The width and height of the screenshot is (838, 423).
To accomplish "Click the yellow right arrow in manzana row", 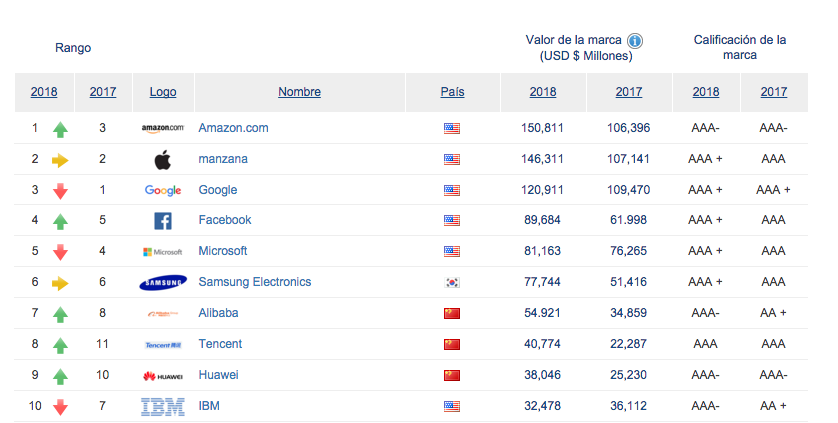I will 60,160.
